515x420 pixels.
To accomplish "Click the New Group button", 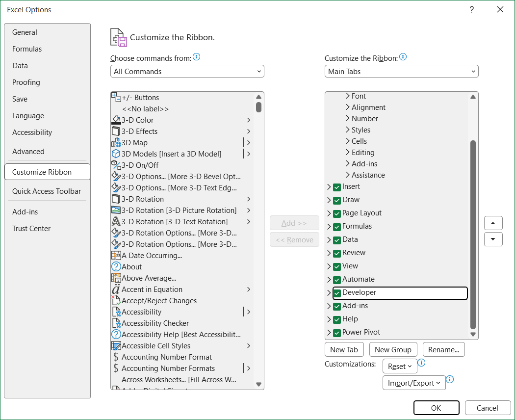I will point(393,349).
